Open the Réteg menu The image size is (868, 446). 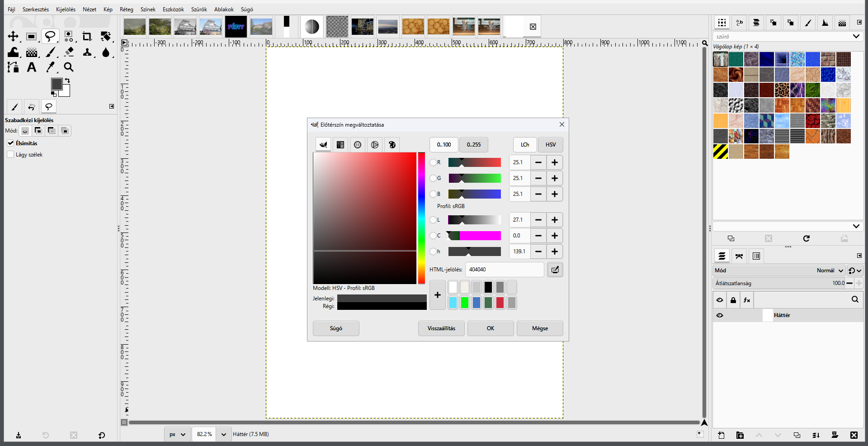[127, 9]
